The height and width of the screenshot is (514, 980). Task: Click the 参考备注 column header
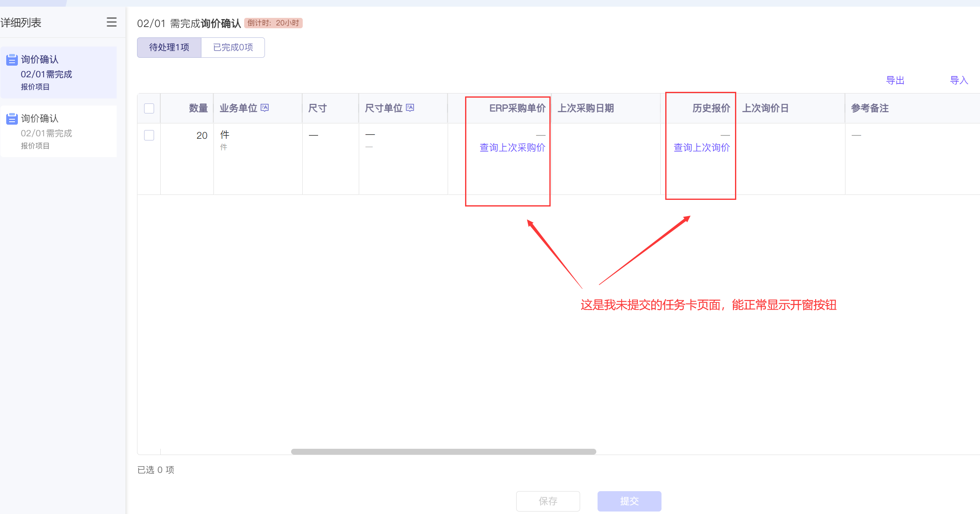click(912, 108)
